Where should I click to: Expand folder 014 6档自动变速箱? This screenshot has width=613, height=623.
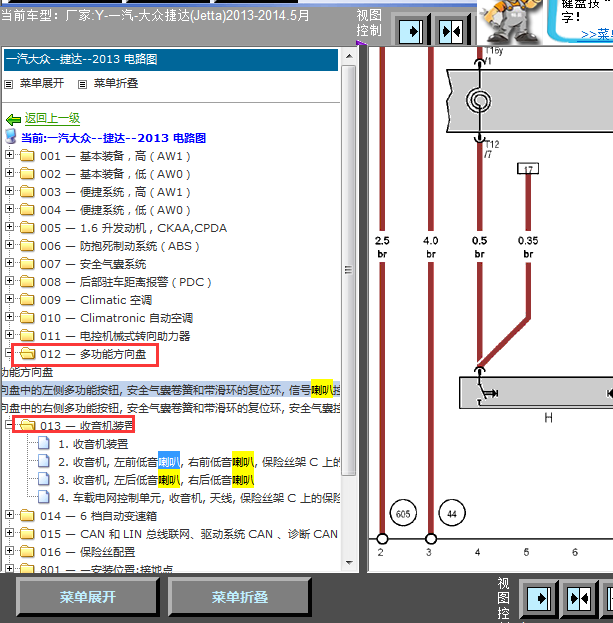pyautogui.click(x=10, y=515)
